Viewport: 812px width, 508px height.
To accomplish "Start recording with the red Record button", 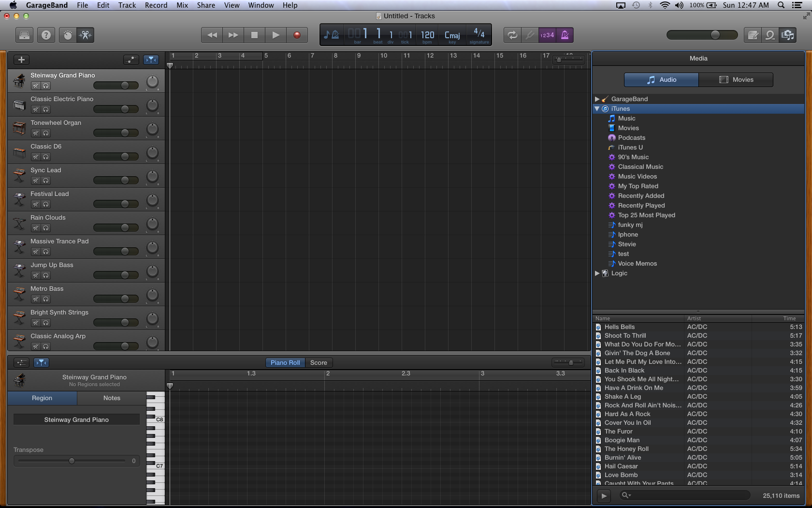I will (x=297, y=35).
